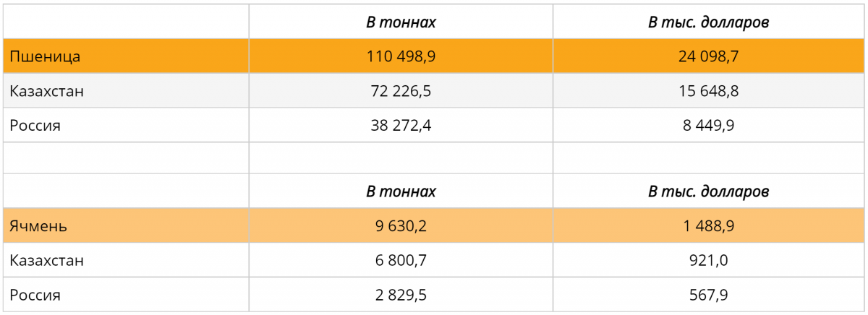Select the 1 488,9 barley dollars cell
868x315 pixels.
709,226
